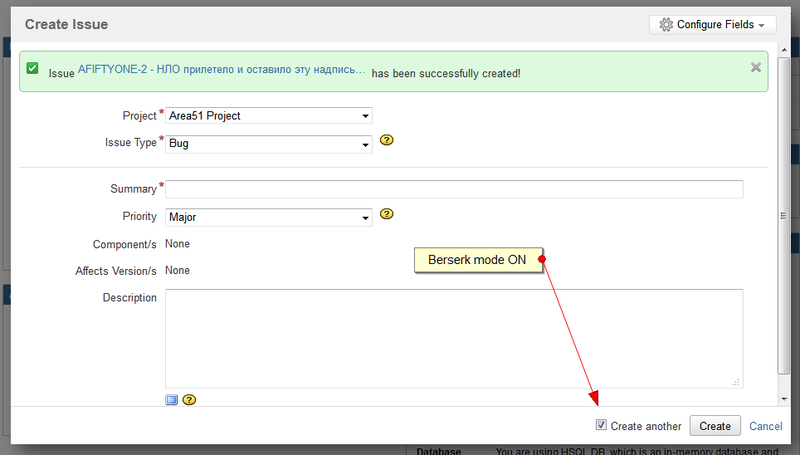Click the 'has been successfully created!' text
The height and width of the screenshot is (455, 800).
(446, 73)
